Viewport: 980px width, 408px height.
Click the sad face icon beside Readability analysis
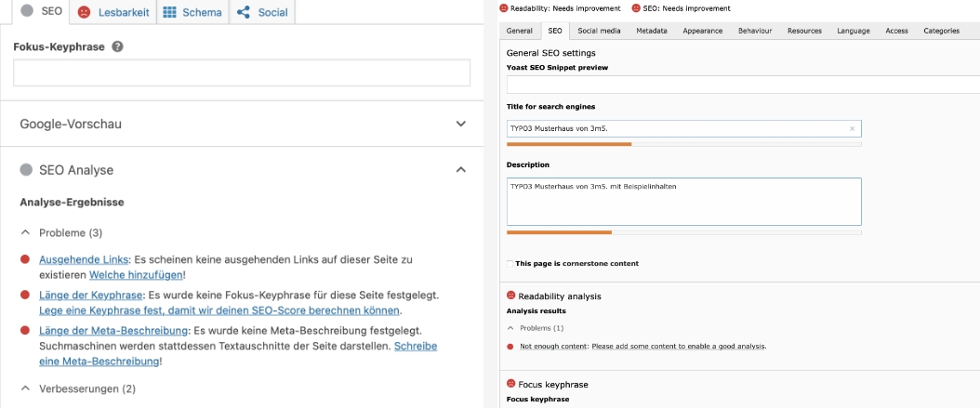[510, 296]
